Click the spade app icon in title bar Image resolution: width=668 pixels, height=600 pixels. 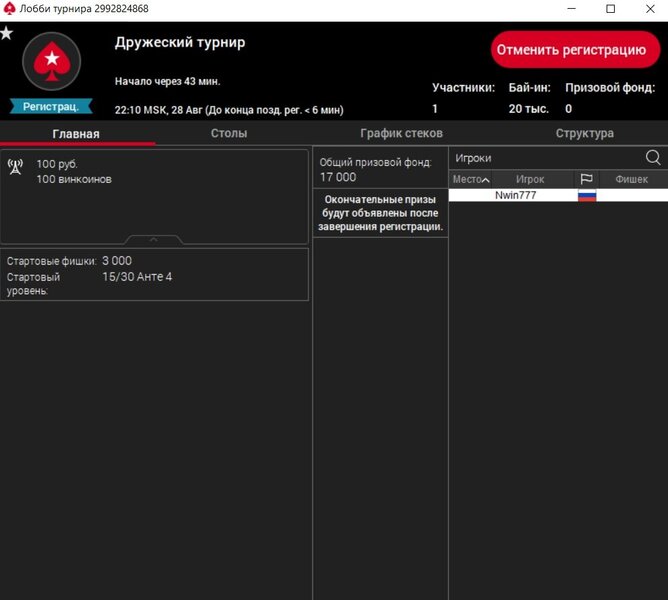coord(10,8)
